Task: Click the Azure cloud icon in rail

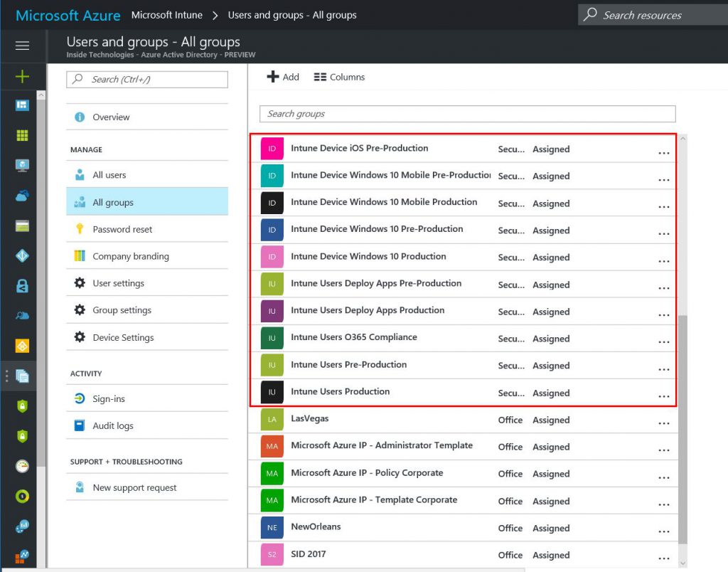Action: tap(22, 196)
